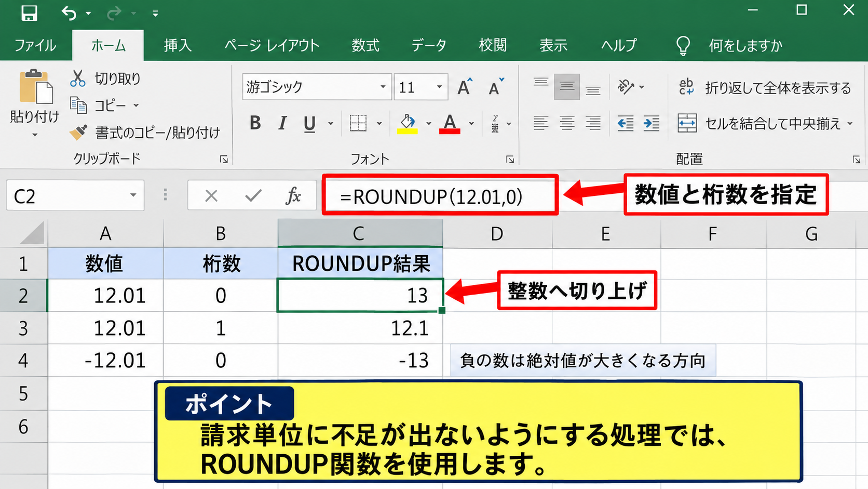Click セルを結合して中央揃え button
This screenshot has height=489, width=868.
tap(759, 124)
